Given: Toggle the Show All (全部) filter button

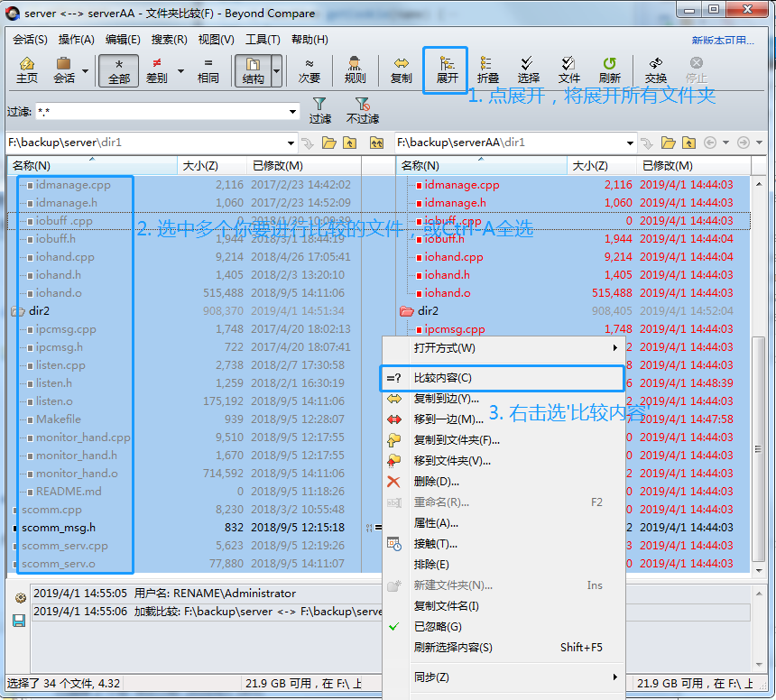Looking at the screenshot, I should coord(119,70).
